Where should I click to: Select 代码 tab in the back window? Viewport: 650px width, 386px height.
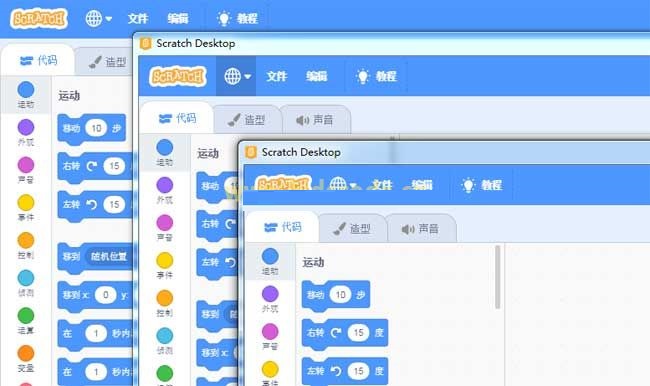tap(39, 61)
